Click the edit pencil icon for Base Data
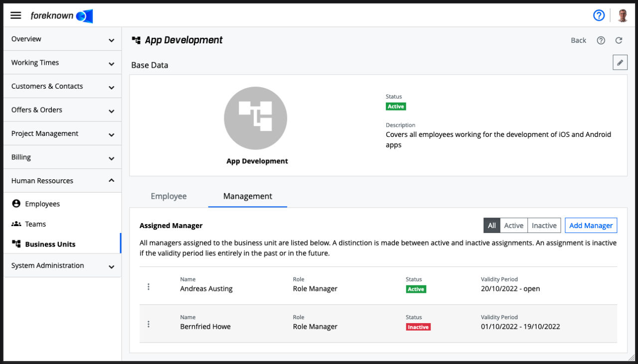The height and width of the screenshot is (364, 638). click(x=620, y=63)
